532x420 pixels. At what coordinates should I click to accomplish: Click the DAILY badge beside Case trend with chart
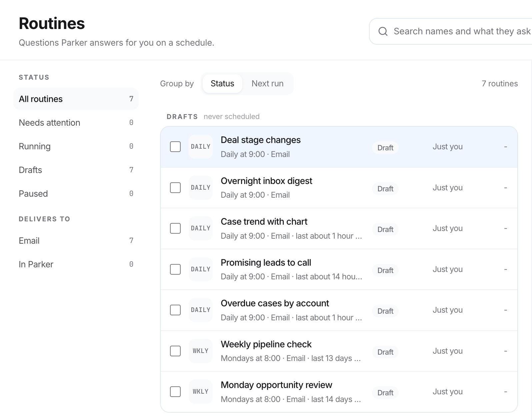point(201,228)
